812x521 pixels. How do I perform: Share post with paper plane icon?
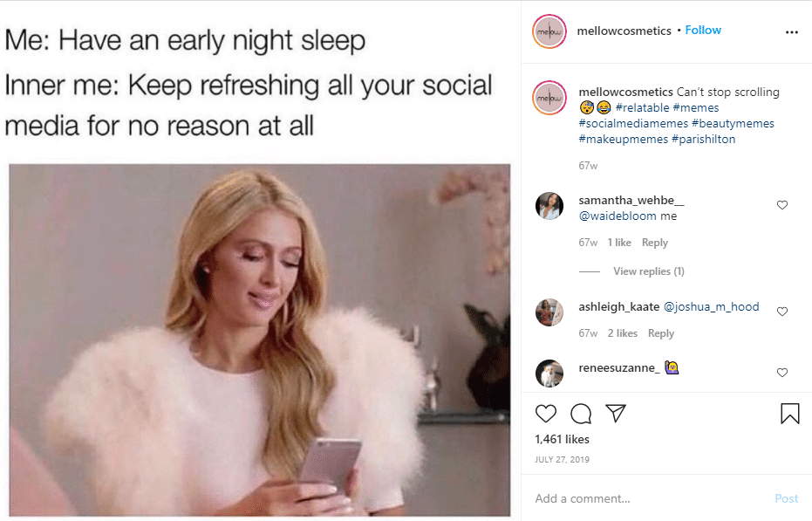click(x=616, y=413)
